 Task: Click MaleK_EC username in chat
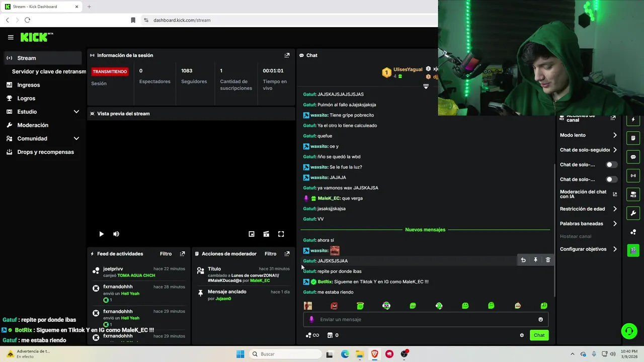[x=329, y=198]
